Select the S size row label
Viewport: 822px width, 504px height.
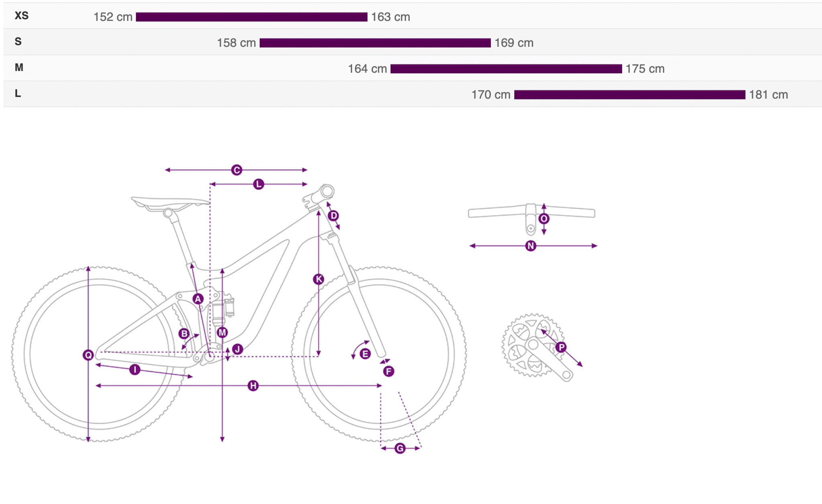tap(18, 41)
